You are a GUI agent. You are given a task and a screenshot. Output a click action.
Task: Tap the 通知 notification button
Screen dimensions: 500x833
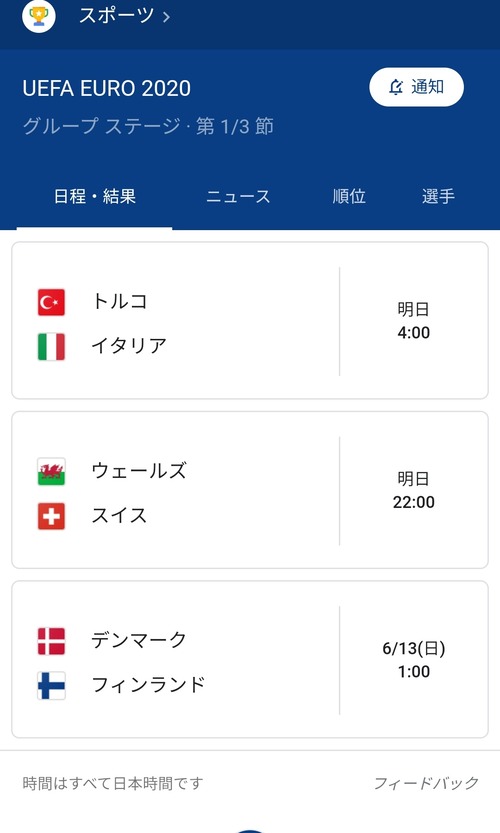tap(417, 87)
